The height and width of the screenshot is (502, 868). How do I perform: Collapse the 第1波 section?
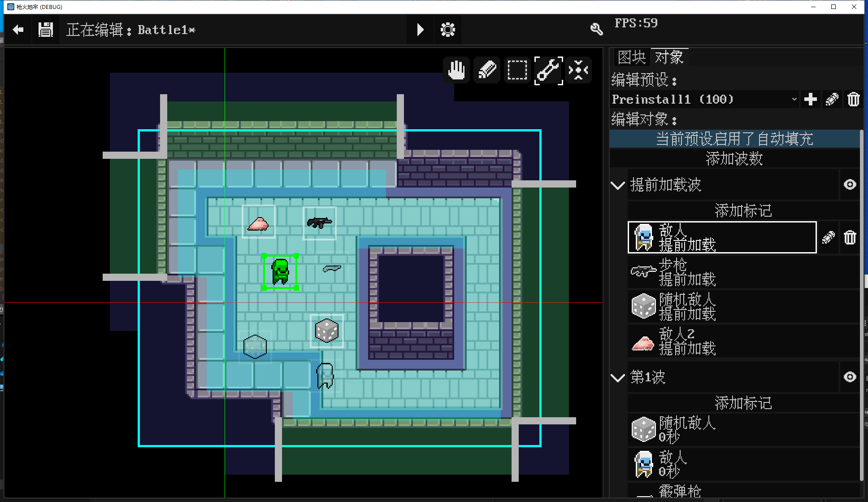618,378
